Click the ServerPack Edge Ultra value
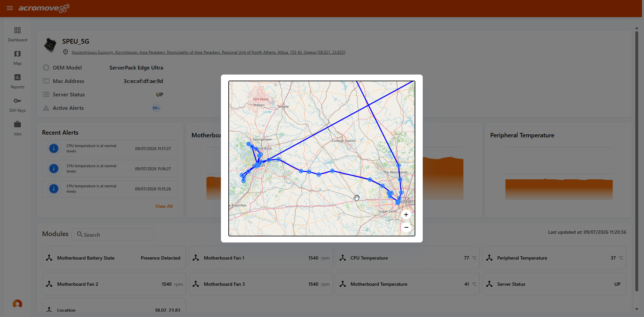The image size is (644, 317). 136,67
